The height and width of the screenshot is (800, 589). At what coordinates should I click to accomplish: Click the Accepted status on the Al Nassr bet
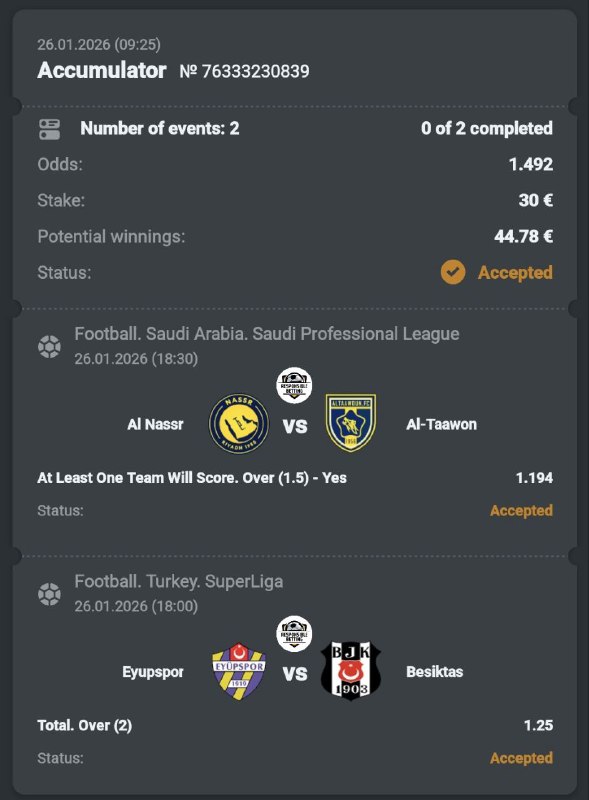click(x=521, y=510)
